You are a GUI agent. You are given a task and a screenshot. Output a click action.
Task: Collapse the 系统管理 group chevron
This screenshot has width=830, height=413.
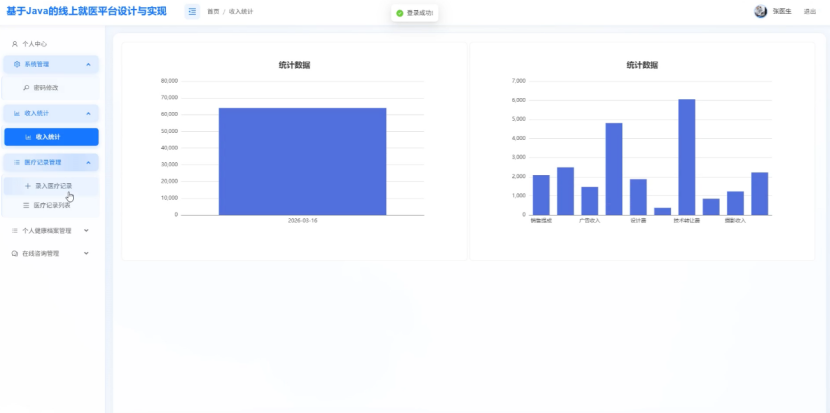tap(88, 65)
